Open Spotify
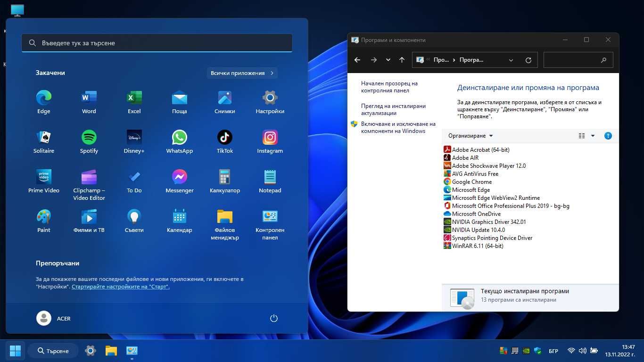This screenshot has width=644, height=362. pos(89,142)
